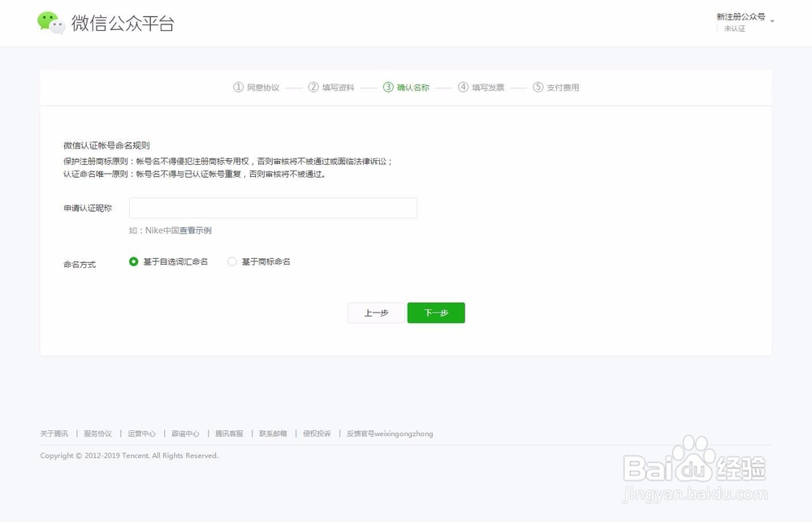Screen dimensions: 812x522
Task: Choose 基于自选词汇命名 radio option
Action: click(134, 261)
